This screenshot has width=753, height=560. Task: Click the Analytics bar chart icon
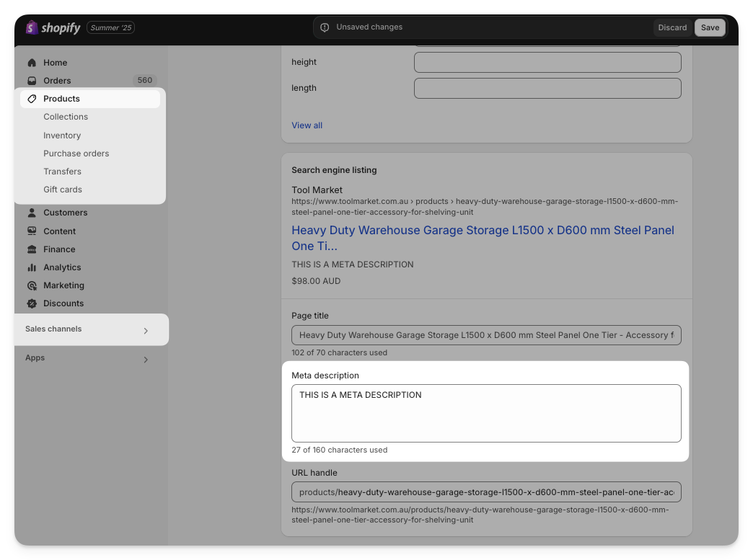point(32,267)
